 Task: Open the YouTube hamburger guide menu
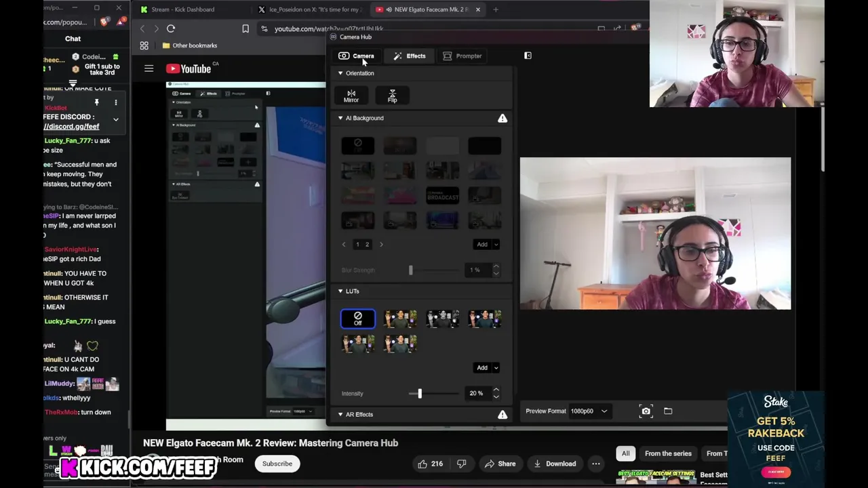coord(149,68)
